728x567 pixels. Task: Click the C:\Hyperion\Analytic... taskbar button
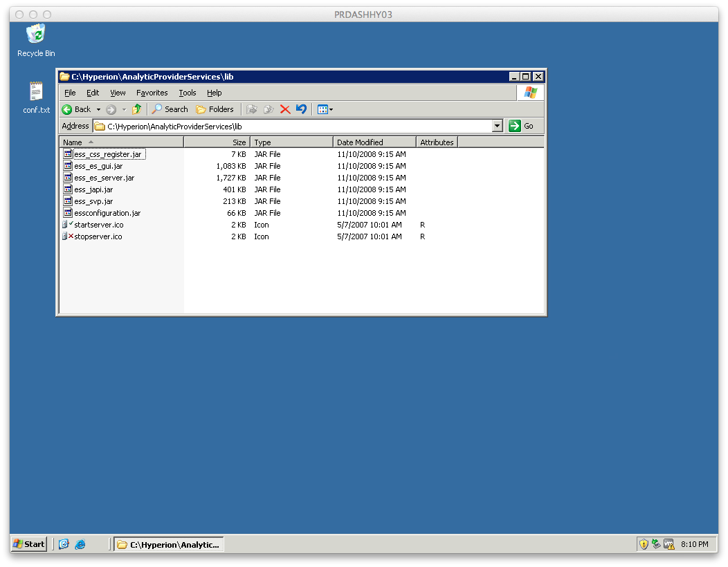coord(169,544)
